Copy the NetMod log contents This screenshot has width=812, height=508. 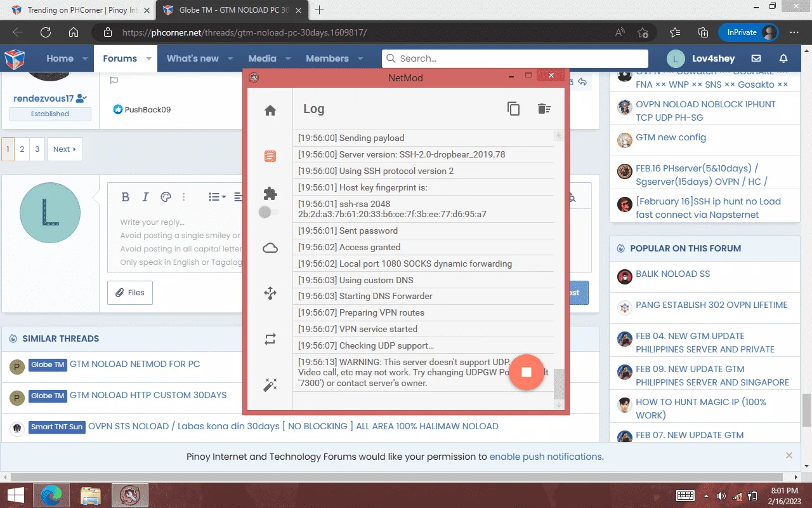513,109
